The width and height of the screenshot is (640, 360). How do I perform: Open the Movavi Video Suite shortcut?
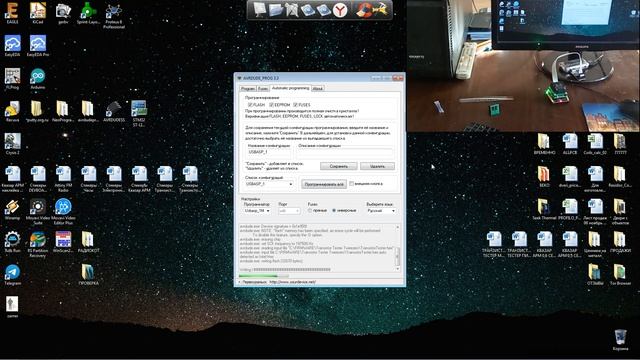point(38,211)
